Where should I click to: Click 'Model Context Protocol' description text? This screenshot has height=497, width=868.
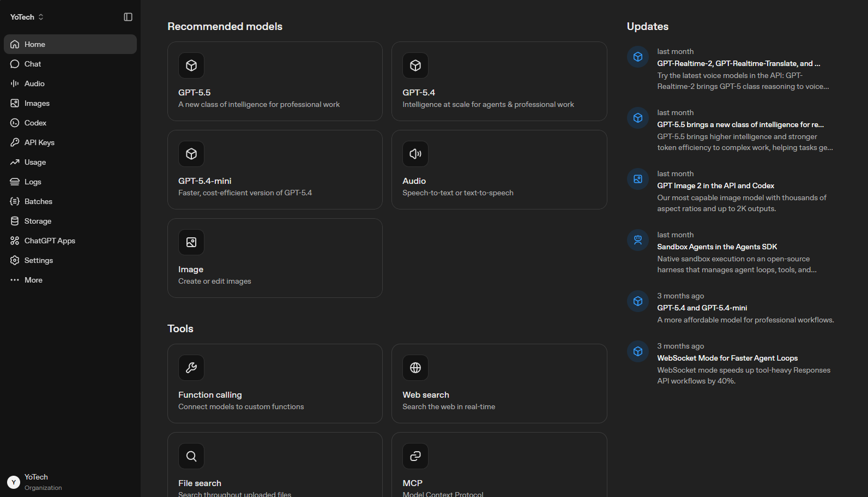pos(443,494)
